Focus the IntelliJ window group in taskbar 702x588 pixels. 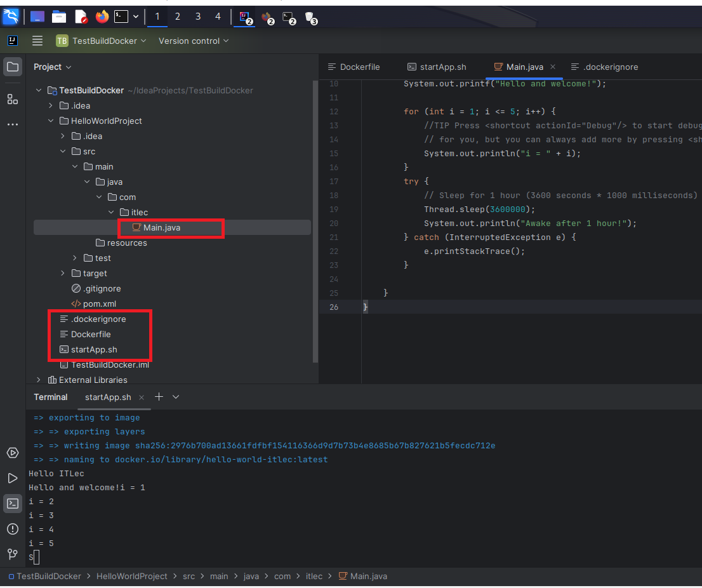pyautogui.click(x=246, y=18)
